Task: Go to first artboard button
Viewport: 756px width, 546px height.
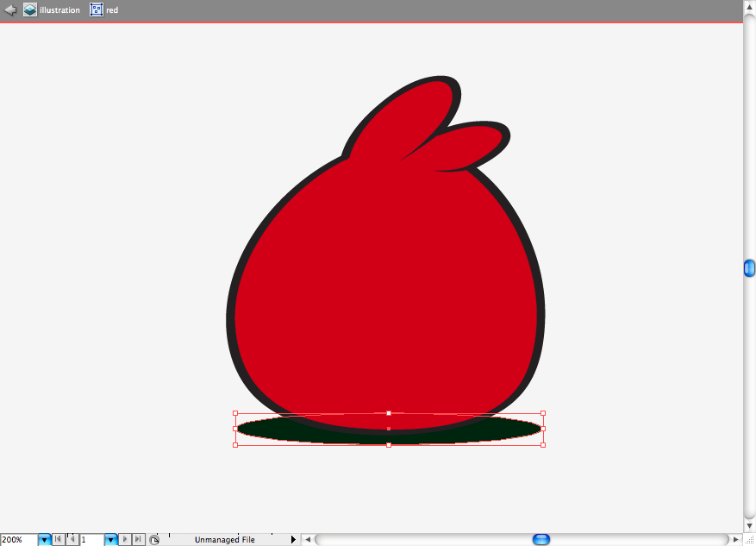Action: pos(59,539)
